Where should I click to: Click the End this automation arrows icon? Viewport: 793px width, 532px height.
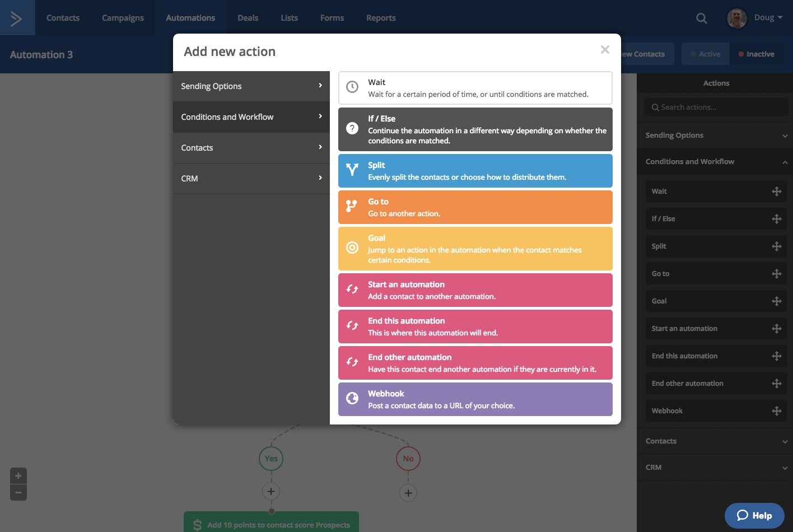(352, 325)
